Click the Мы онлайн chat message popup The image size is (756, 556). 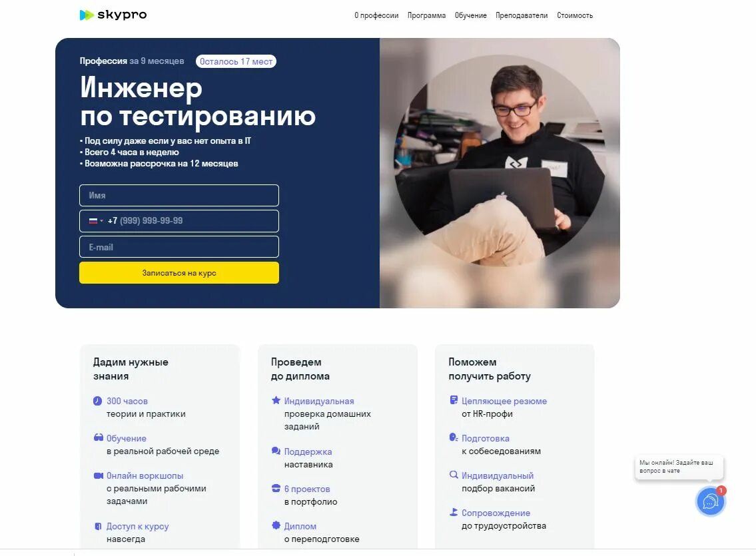(x=679, y=466)
